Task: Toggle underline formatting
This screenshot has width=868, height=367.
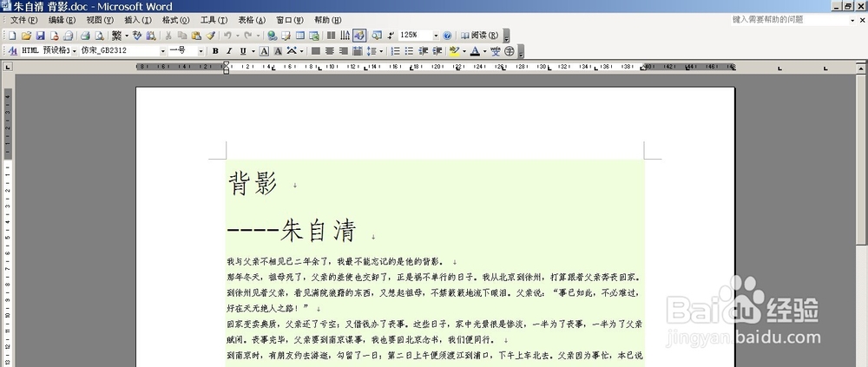Action: coord(242,51)
